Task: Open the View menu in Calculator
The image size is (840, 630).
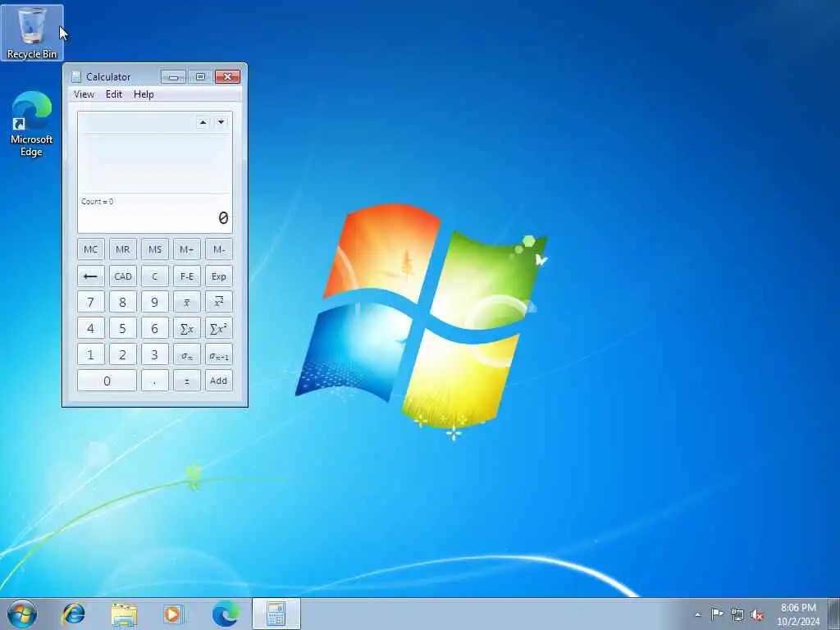Action: 84,94
